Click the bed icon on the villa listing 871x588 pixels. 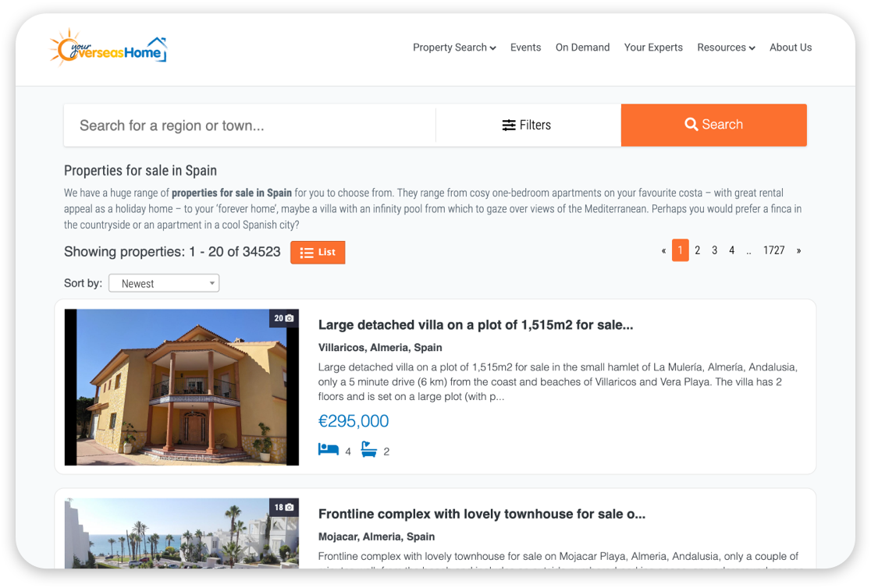pos(329,448)
